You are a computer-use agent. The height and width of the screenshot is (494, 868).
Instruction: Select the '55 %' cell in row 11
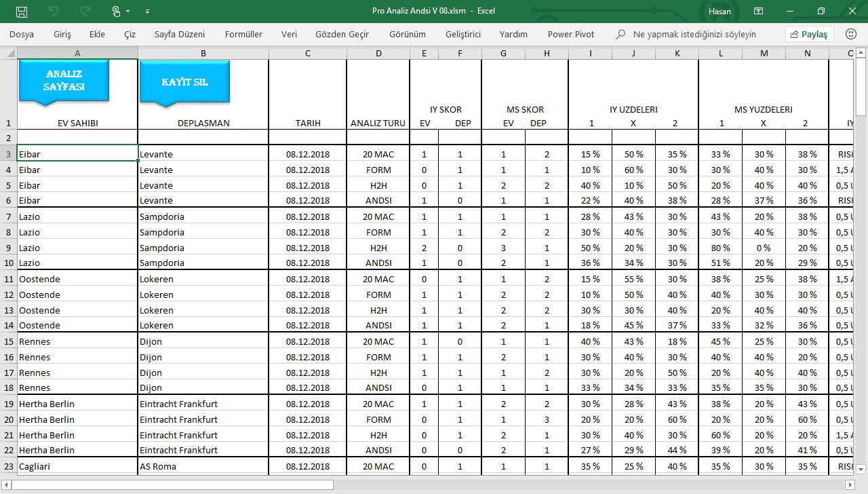point(633,279)
